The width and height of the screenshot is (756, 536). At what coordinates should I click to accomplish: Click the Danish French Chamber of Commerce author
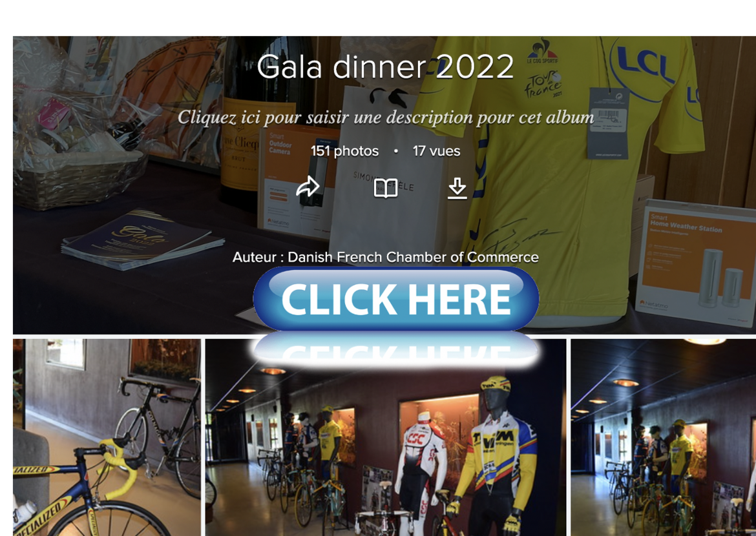(x=413, y=257)
